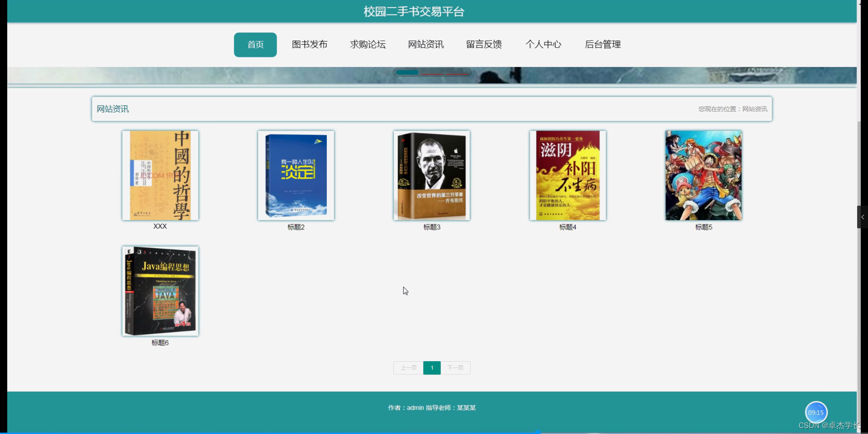
Task: Go to the 留言反馈 page
Action: pos(483,44)
